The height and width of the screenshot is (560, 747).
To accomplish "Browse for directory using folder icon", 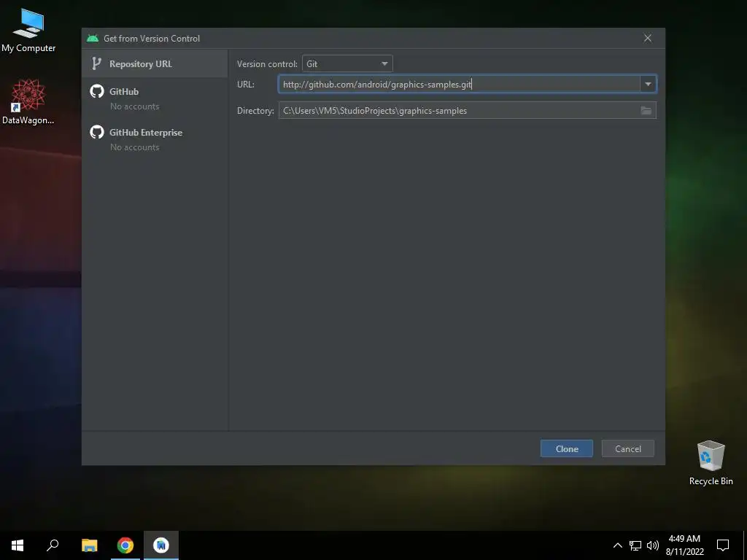I will (646, 111).
